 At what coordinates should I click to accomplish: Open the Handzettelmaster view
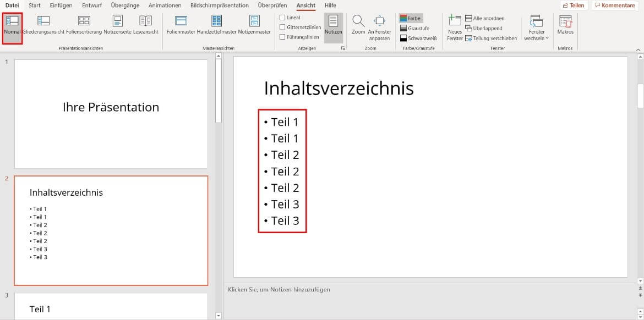click(x=216, y=25)
